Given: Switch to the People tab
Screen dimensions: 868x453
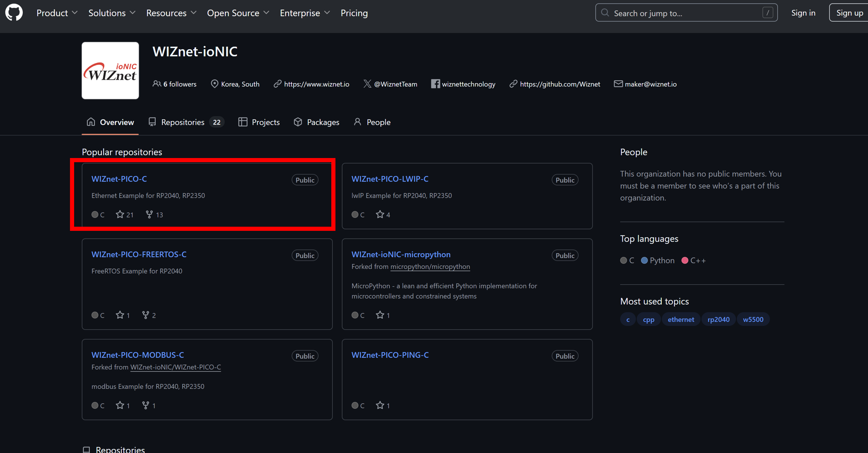Looking at the screenshot, I should [372, 122].
